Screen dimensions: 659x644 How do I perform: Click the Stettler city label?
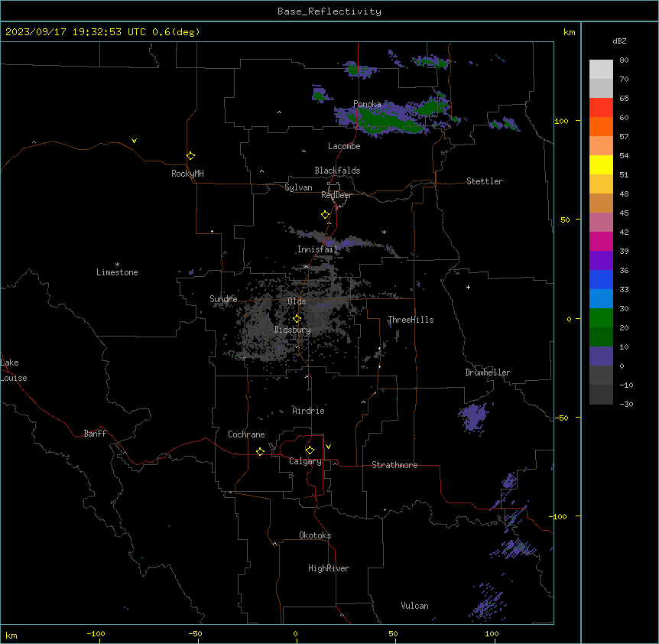coord(485,181)
